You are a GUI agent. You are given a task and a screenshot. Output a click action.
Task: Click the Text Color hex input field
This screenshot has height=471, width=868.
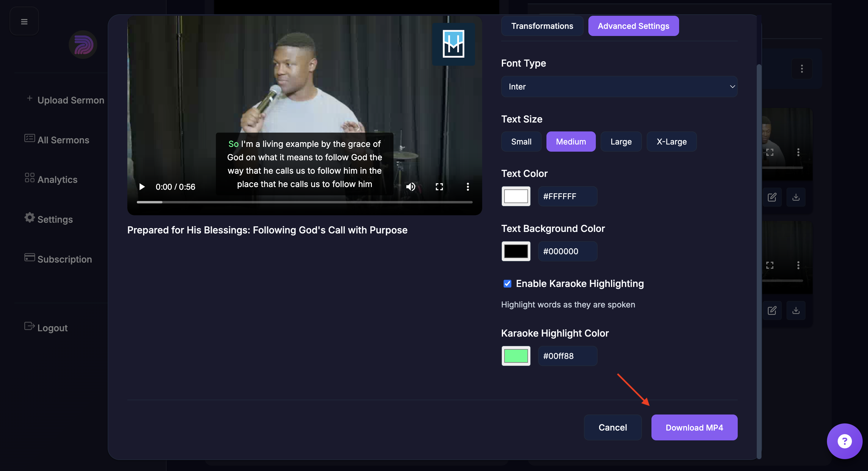(567, 196)
